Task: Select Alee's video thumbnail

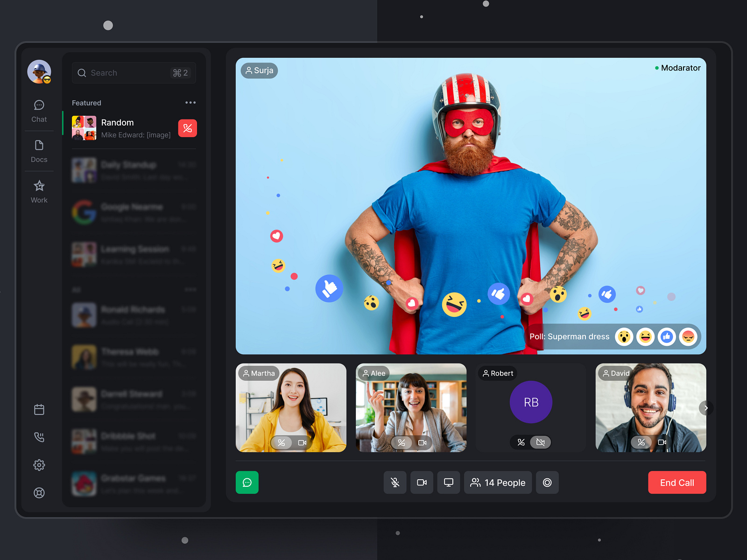Action: [411, 407]
